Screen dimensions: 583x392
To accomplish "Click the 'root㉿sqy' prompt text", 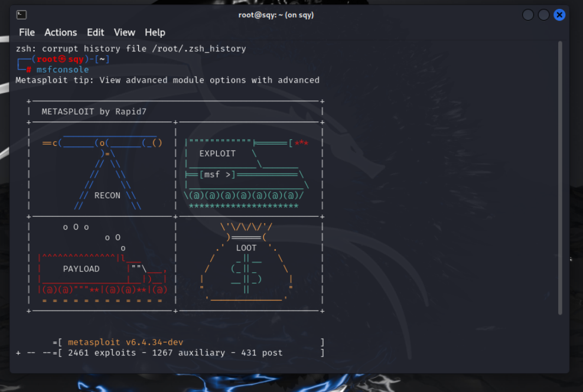I will pyautogui.click(x=60, y=59).
